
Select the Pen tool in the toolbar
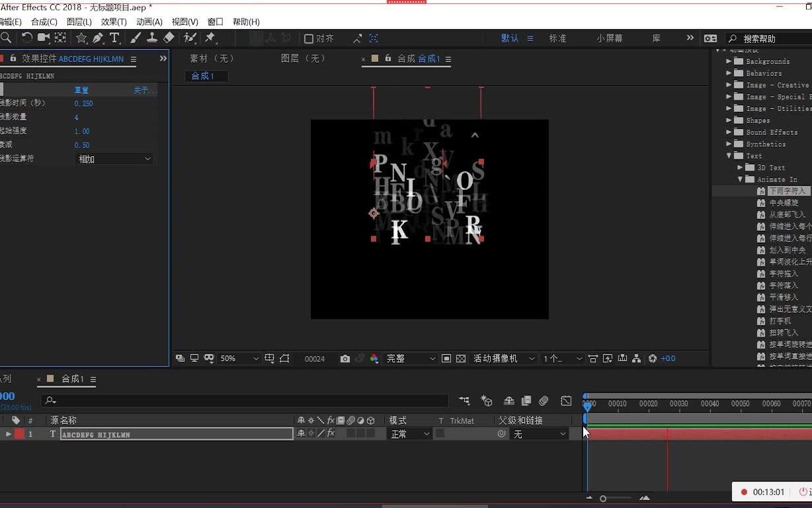97,38
